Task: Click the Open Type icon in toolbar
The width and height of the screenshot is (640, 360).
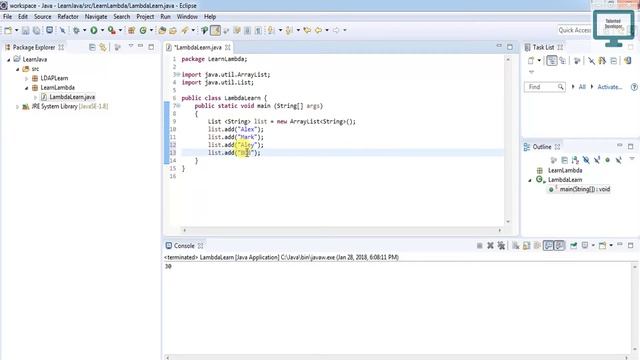Action: pyautogui.click(x=162, y=30)
